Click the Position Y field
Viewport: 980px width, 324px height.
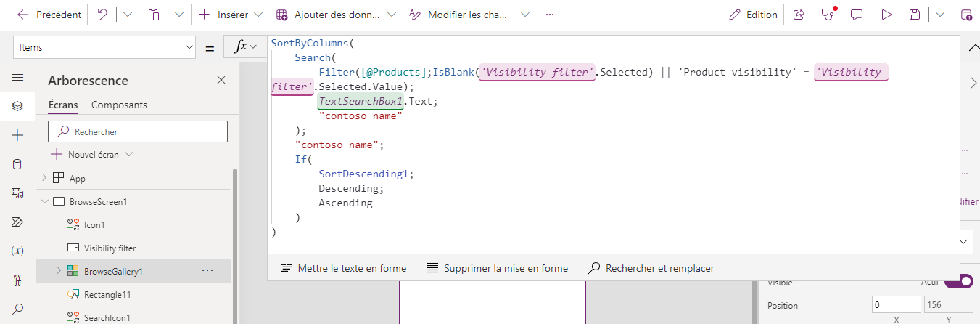click(949, 305)
